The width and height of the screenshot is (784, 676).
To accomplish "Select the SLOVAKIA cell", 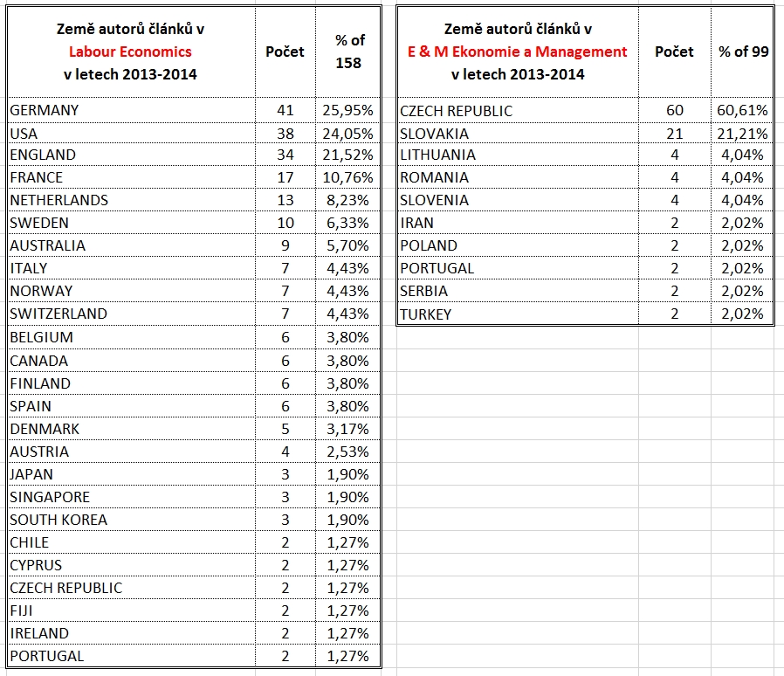I will coord(435,134).
